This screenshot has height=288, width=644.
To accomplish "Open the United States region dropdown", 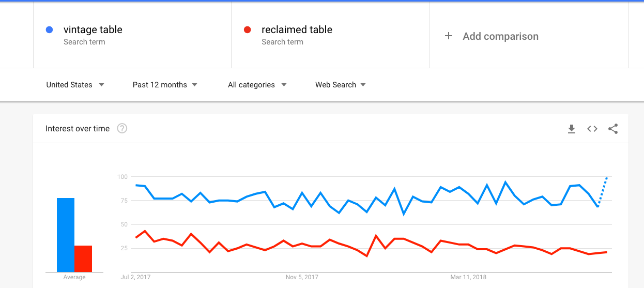I will tap(75, 85).
